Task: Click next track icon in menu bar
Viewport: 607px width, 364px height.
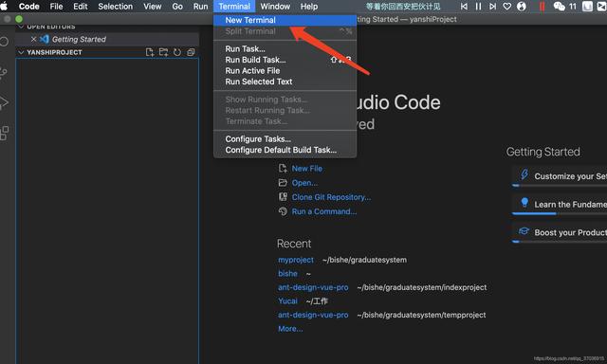Action: click(492, 7)
